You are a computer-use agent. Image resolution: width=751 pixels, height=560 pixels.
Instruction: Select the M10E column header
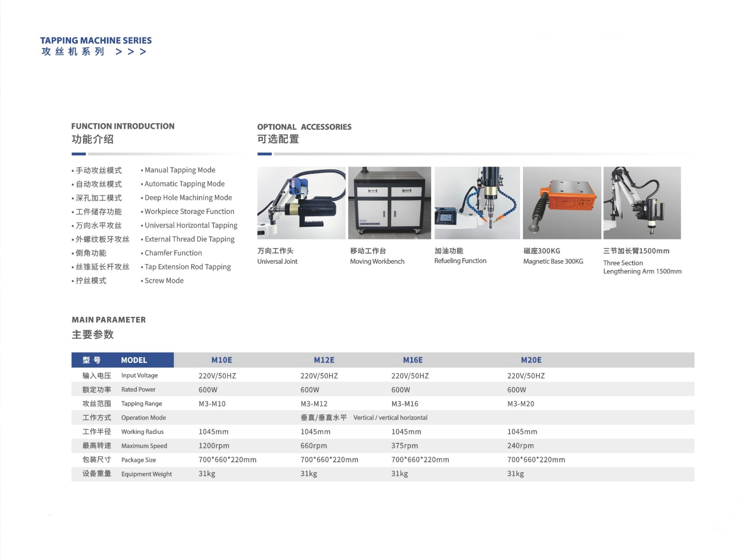click(222, 360)
